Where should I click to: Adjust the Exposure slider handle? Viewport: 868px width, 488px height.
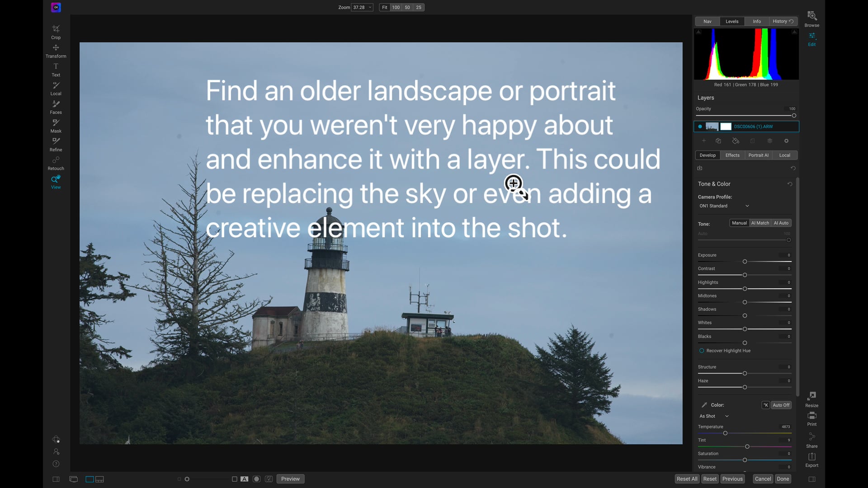[x=745, y=262]
